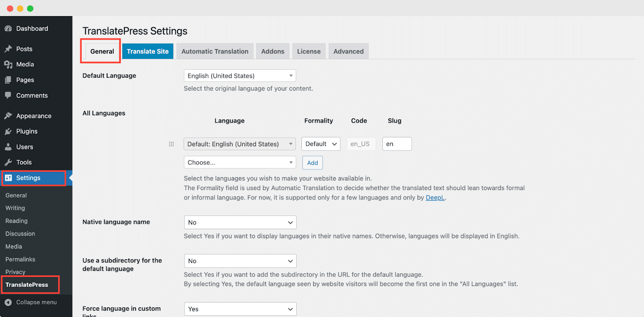Open the Privacy settings submenu item
This screenshot has width=644, height=317.
15,272
